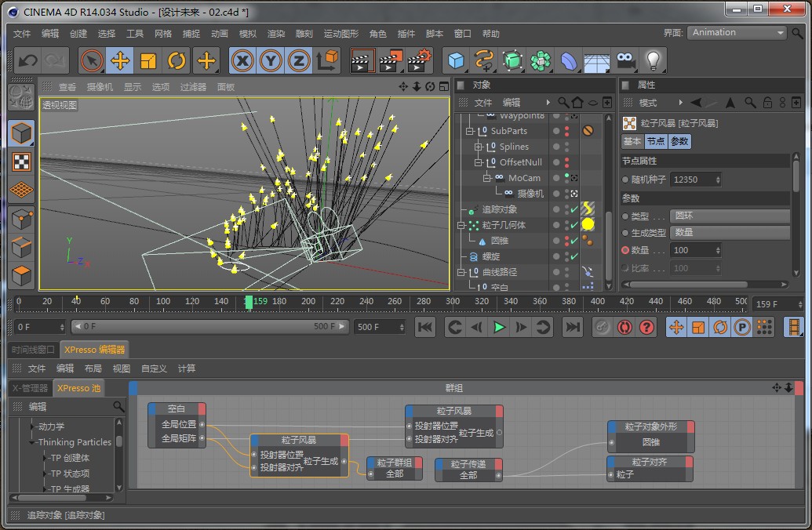The image size is (812, 530).
Task: Activate the Scale tool in top toolbar
Action: (148, 61)
